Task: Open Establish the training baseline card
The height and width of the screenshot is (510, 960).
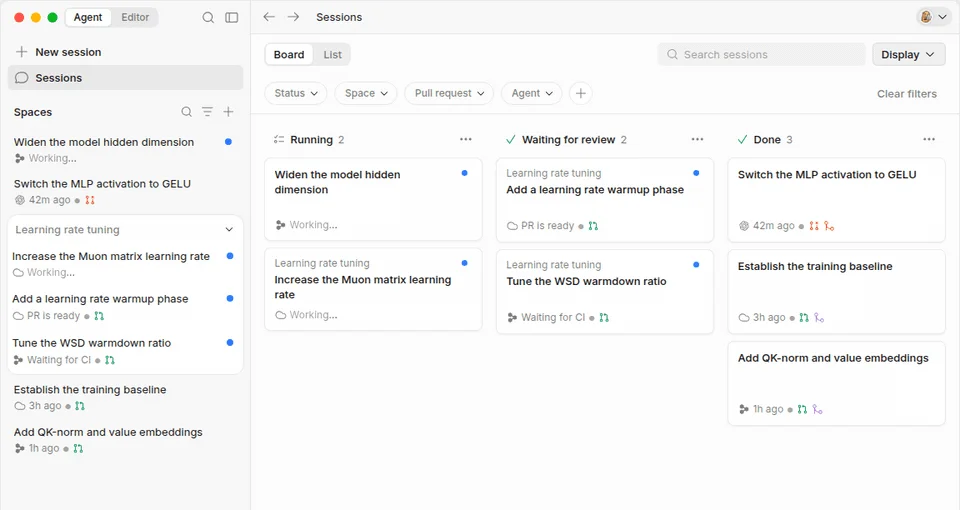Action: [836, 291]
